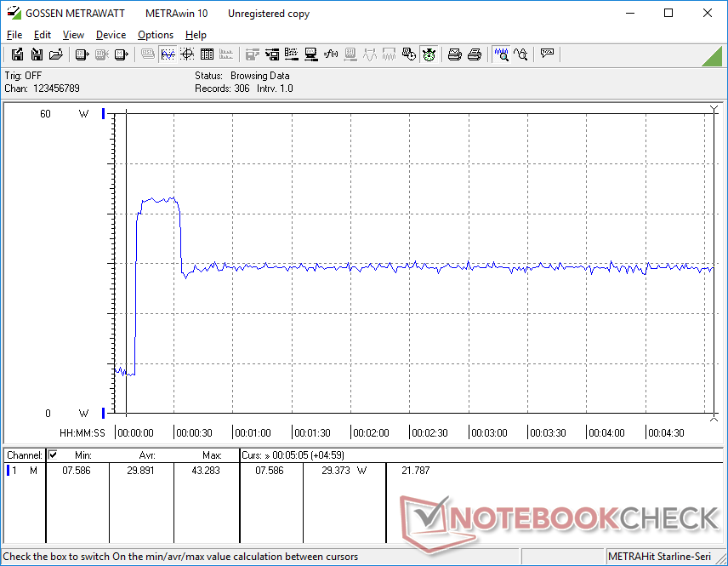The height and width of the screenshot is (566, 728).
Task: Open the channel settings list icon
Action: tap(292, 54)
